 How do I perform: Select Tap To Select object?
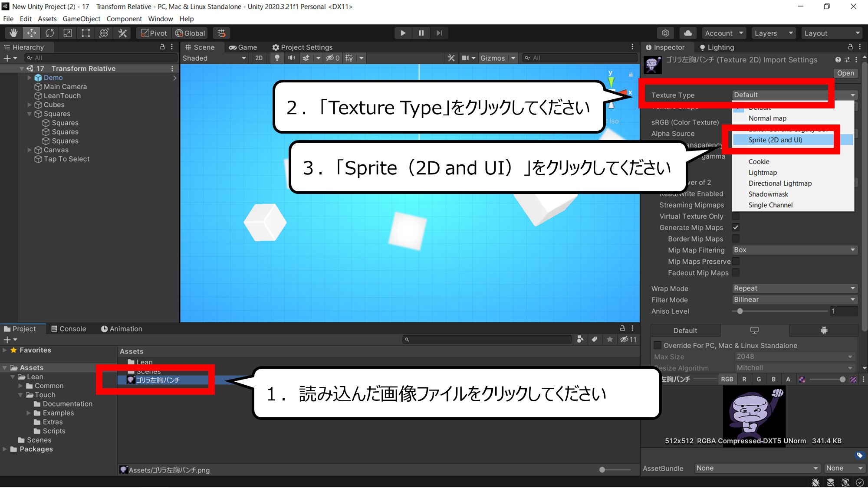66,159
